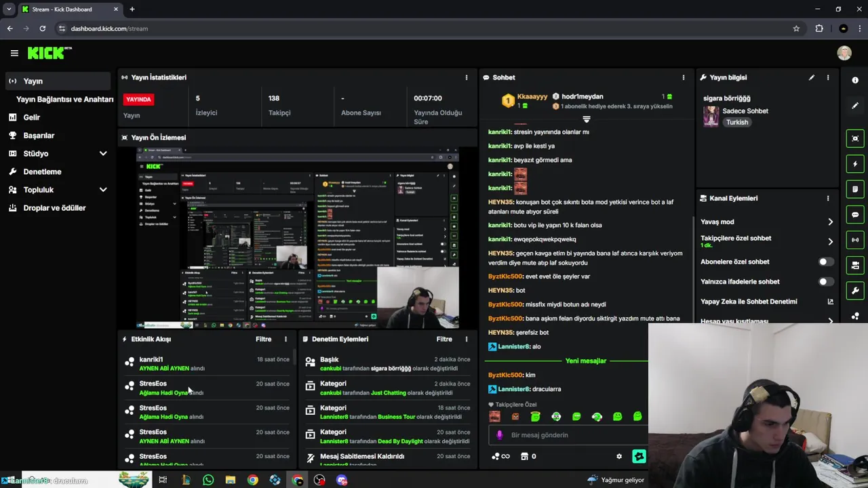Open Takipçilere özel sohbet options chevron
The image size is (868, 488).
click(830, 241)
